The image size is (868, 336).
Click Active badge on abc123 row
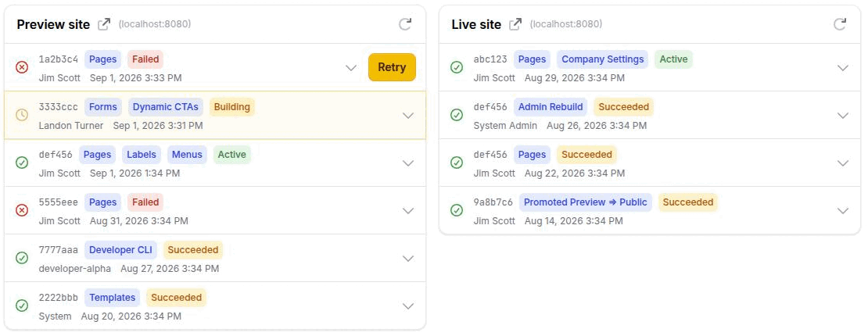pos(674,59)
